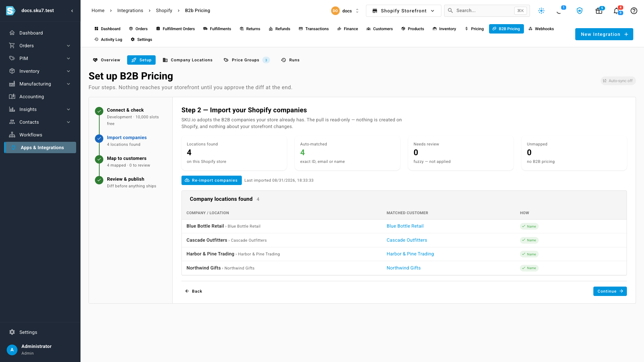Focus the Search input field
This screenshot has width=644, height=362.
pyautogui.click(x=487, y=11)
